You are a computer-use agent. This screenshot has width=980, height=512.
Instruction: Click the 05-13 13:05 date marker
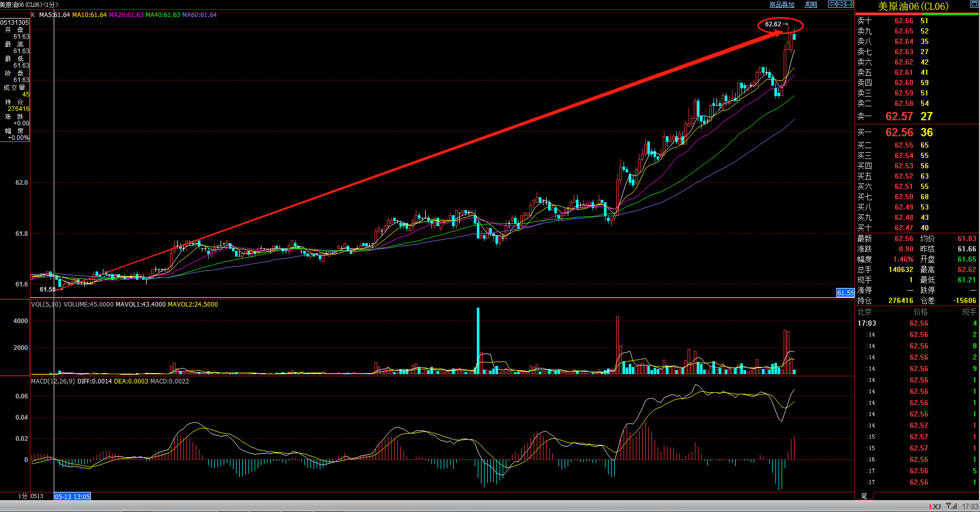coord(72,497)
